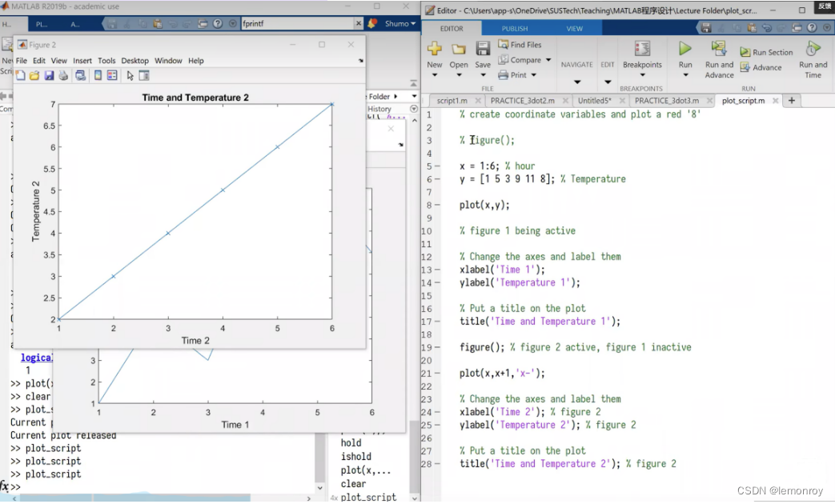
Task: Insert legend via Figure 2 toolbar icon
Action: (112, 75)
